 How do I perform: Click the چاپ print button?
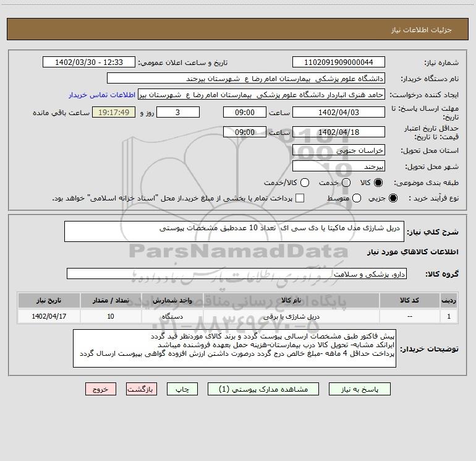182,389
